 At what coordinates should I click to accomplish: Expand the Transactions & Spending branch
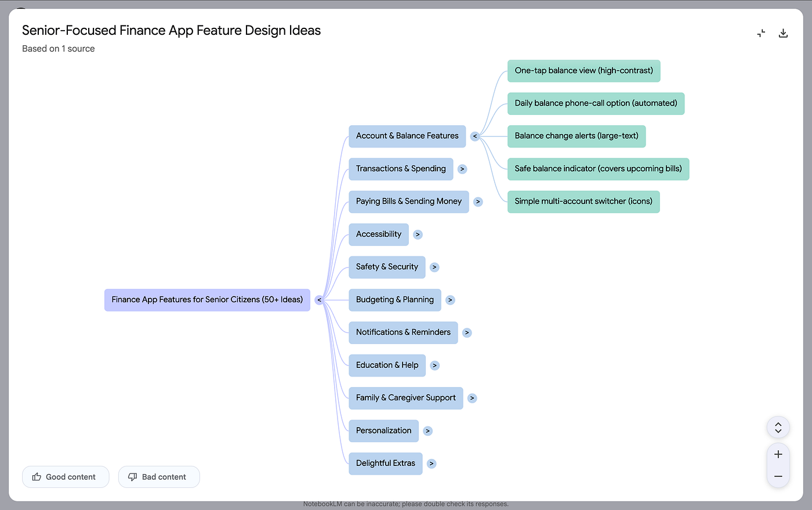462,169
